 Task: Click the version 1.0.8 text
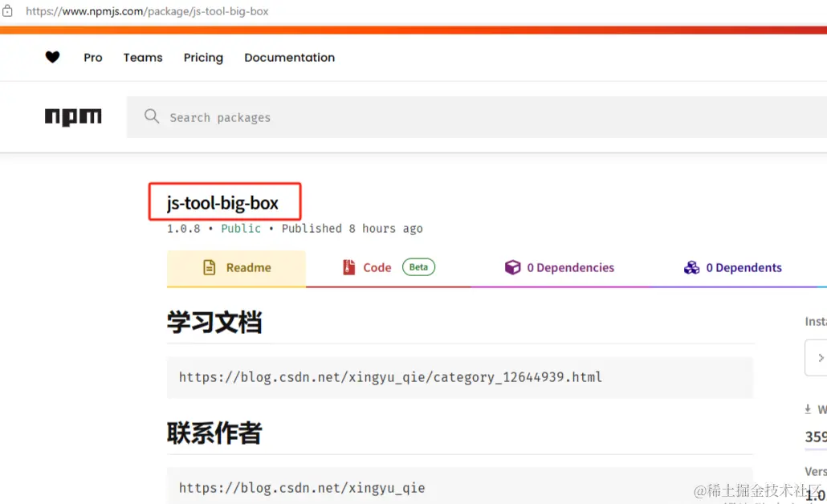(184, 229)
